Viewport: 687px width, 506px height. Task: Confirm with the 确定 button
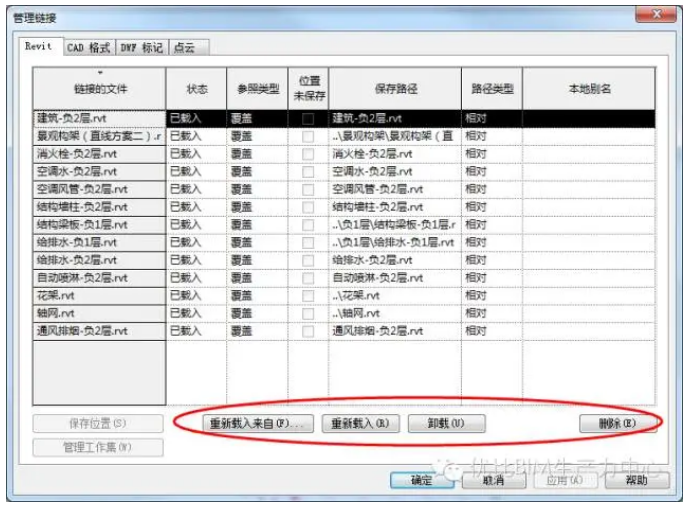pos(421,480)
